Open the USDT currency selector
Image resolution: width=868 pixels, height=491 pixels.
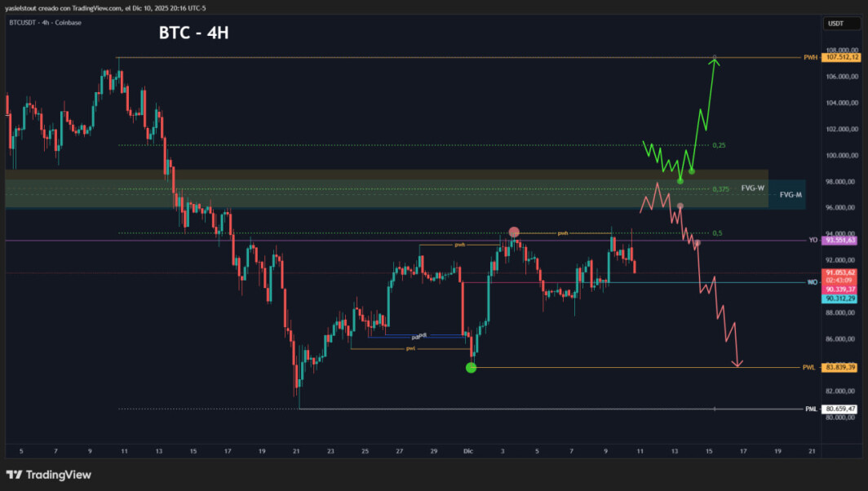841,24
